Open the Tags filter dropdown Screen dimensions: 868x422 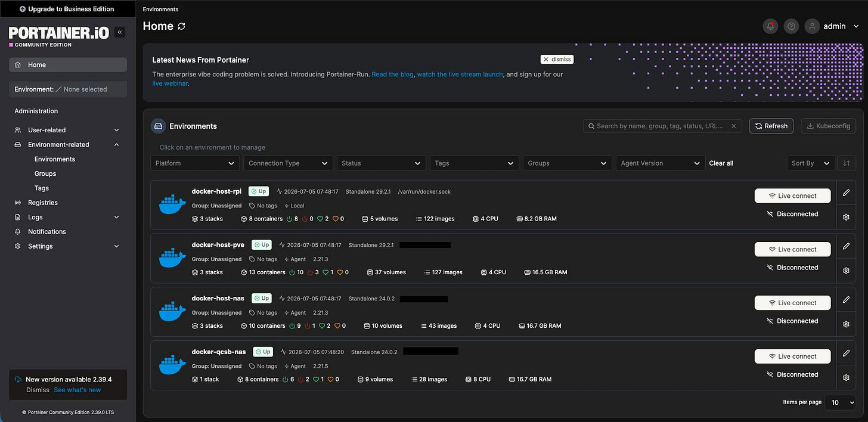tap(474, 163)
